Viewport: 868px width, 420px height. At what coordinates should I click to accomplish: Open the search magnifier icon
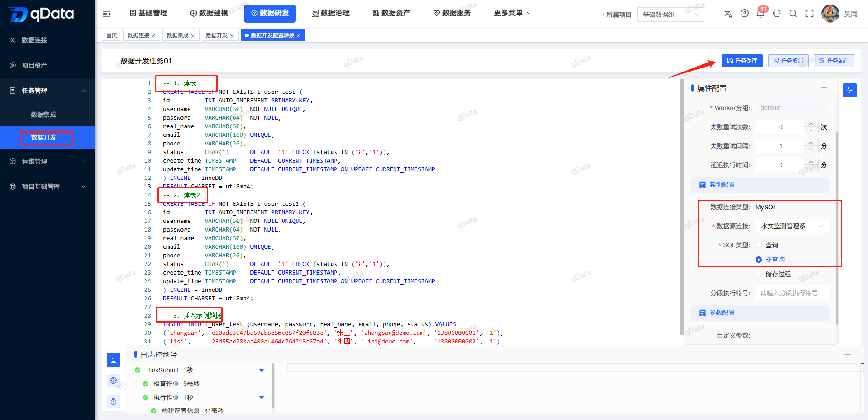(x=793, y=14)
